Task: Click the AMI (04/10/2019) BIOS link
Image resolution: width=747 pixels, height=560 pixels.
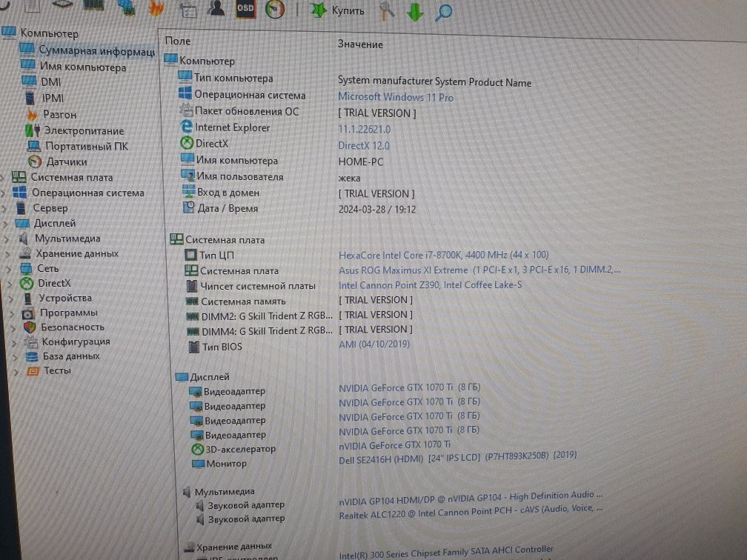Action: pyautogui.click(x=374, y=344)
